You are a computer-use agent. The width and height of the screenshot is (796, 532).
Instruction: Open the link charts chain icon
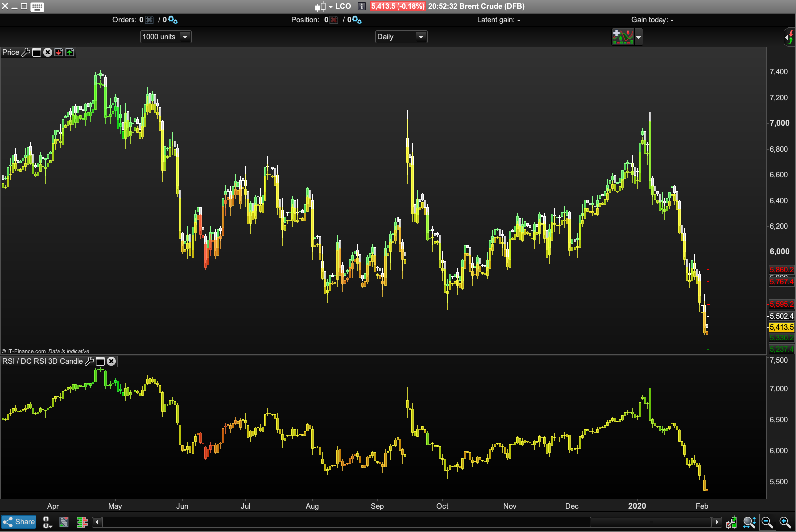click(x=47, y=522)
